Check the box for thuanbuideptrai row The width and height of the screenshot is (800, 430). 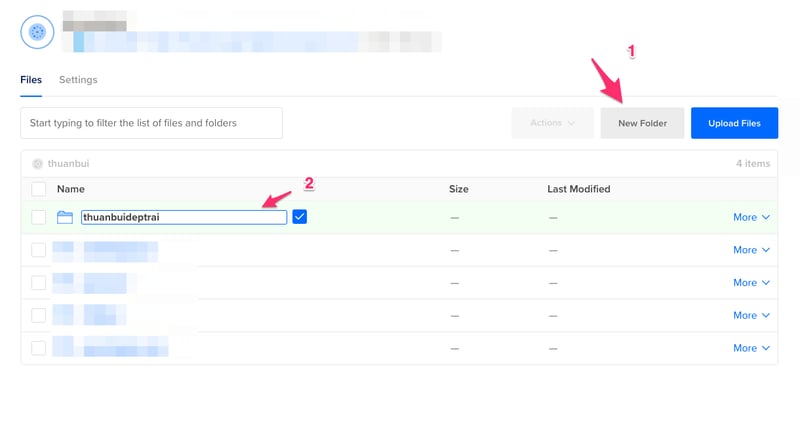[x=38, y=217]
